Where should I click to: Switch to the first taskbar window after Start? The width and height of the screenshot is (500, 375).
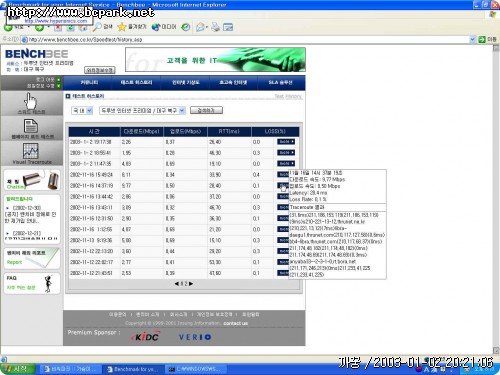(x=70, y=369)
